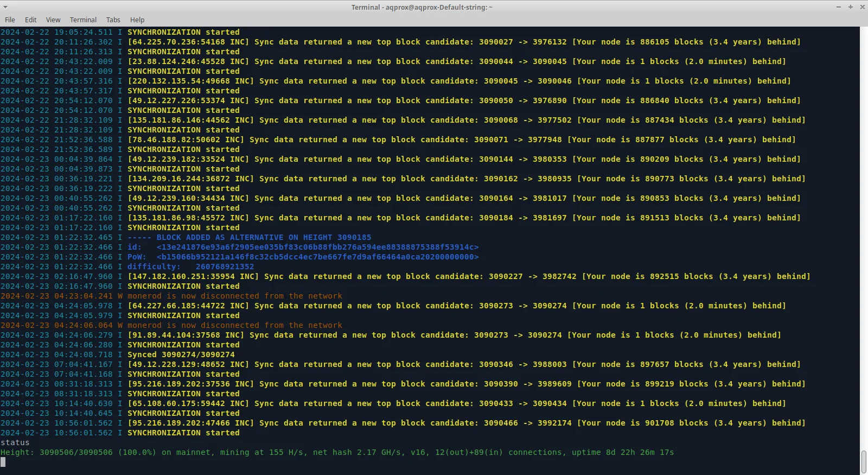The width and height of the screenshot is (868, 475).
Task: Click the block candidate '3090027 -> 3976132'
Action: point(523,42)
